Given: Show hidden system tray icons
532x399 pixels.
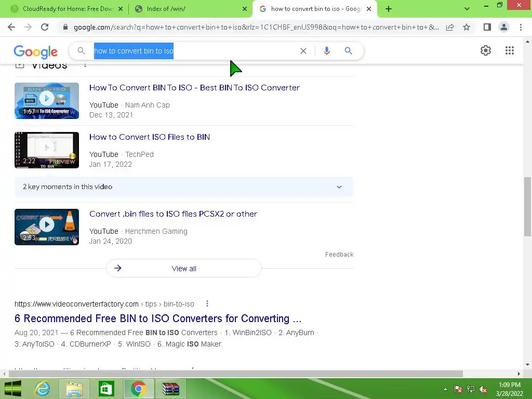Looking at the screenshot, I should pos(445,389).
